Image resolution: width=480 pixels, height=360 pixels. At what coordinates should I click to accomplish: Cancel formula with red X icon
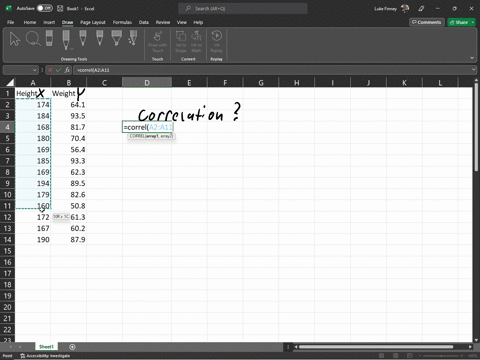pyautogui.click(x=50, y=70)
